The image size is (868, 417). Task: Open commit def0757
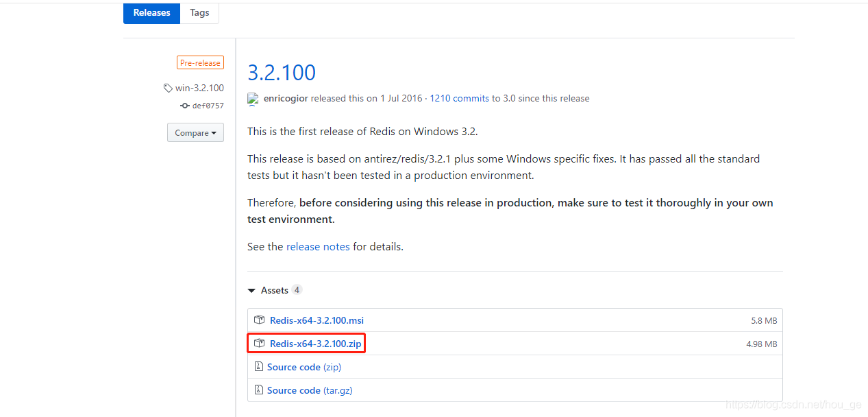pos(208,106)
